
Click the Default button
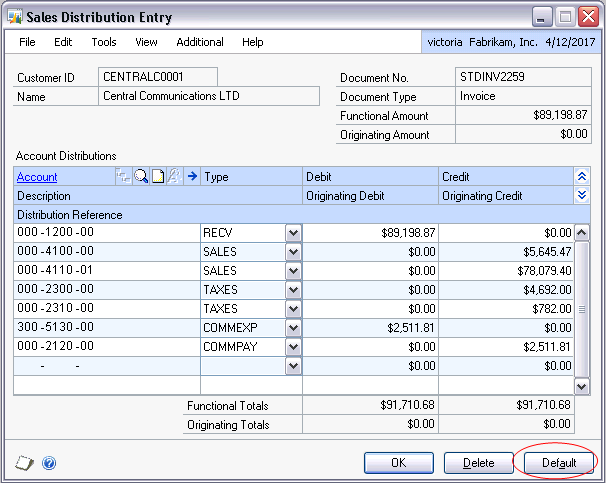click(x=559, y=463)
